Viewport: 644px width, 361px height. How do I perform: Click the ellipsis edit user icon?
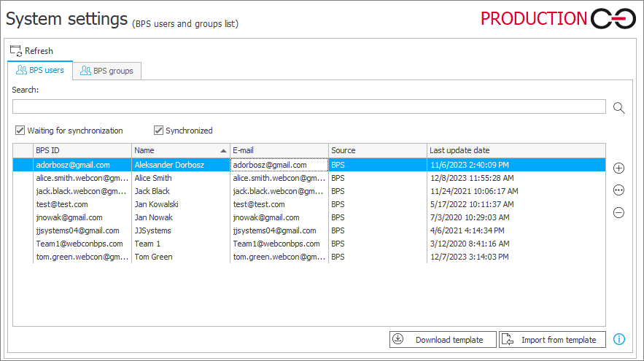(x=619, y=190)
